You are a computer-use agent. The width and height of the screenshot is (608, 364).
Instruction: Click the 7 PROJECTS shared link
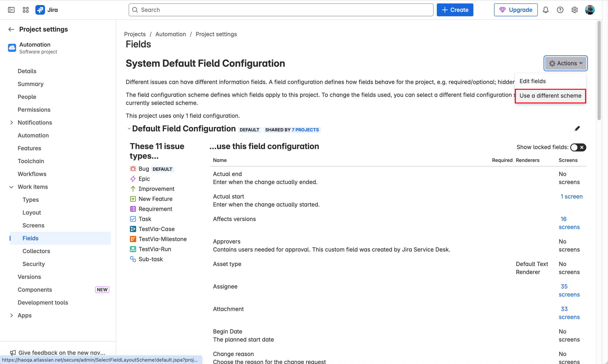coord(305,130)
